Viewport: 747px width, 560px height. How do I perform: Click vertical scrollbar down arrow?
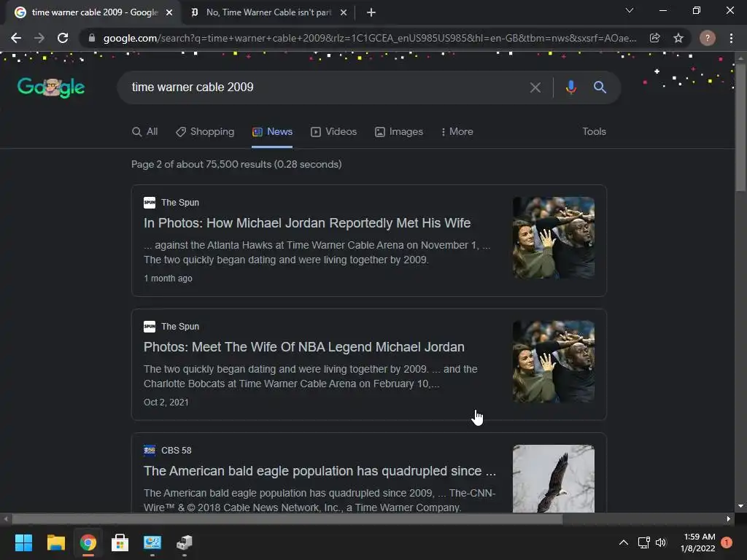[740, 506]
